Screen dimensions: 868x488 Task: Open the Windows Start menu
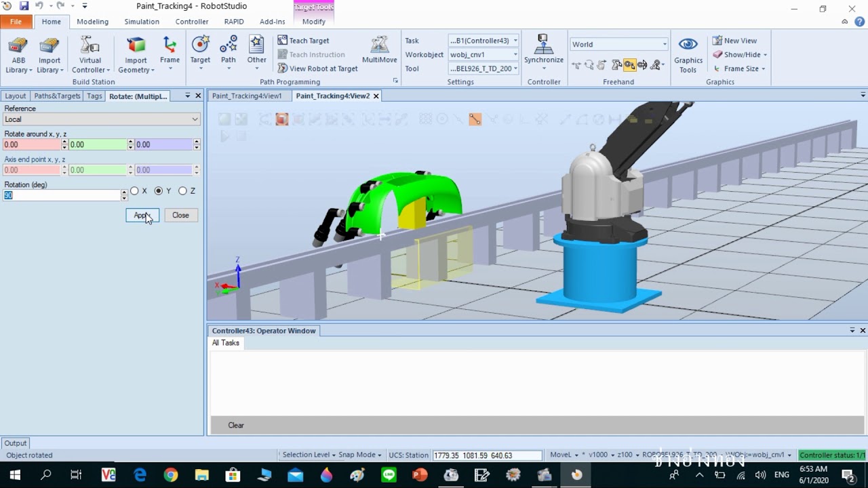(15, 475)
